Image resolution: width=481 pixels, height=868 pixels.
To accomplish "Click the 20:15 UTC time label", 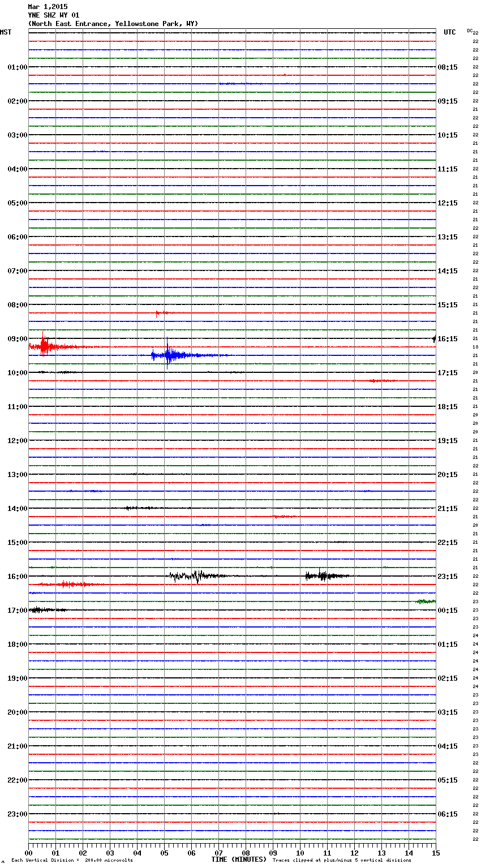I will tap(448, 475).
